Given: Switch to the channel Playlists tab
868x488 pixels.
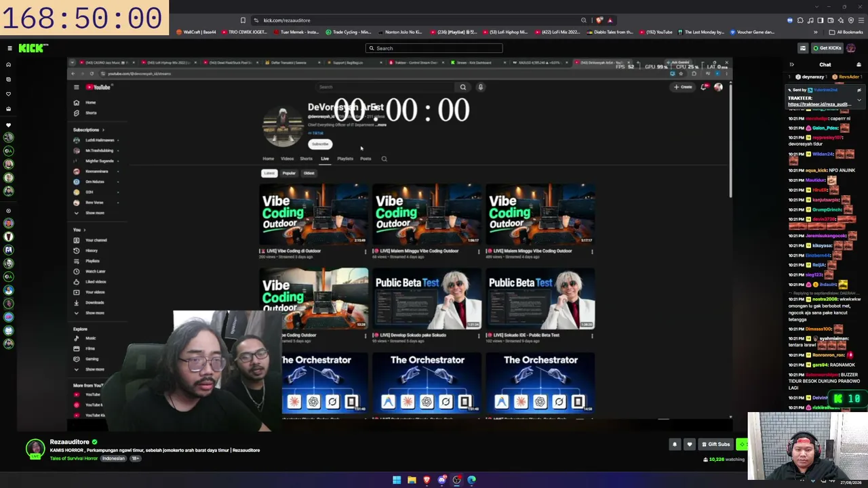Looking at the screenshot, I should pyautogui.click(x=345, y=159).
